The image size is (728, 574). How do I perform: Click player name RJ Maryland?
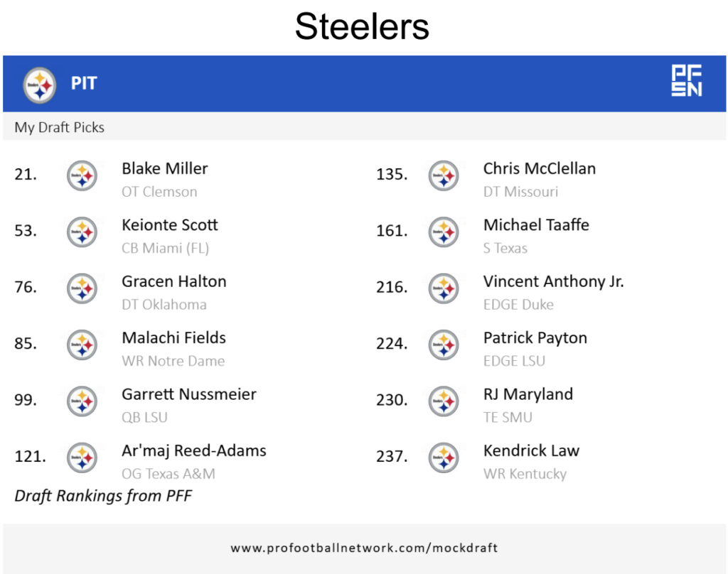[x=528, y=394]
